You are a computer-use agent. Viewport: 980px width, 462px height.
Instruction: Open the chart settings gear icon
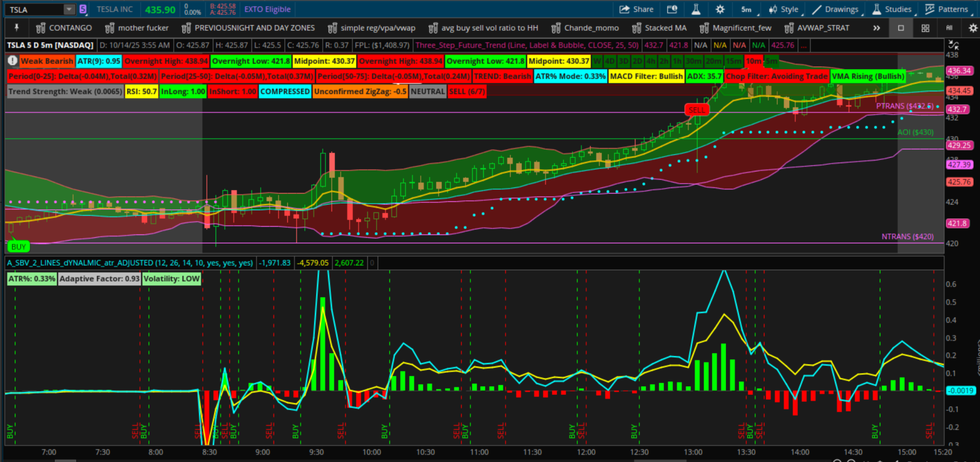[x=720, y=9]
